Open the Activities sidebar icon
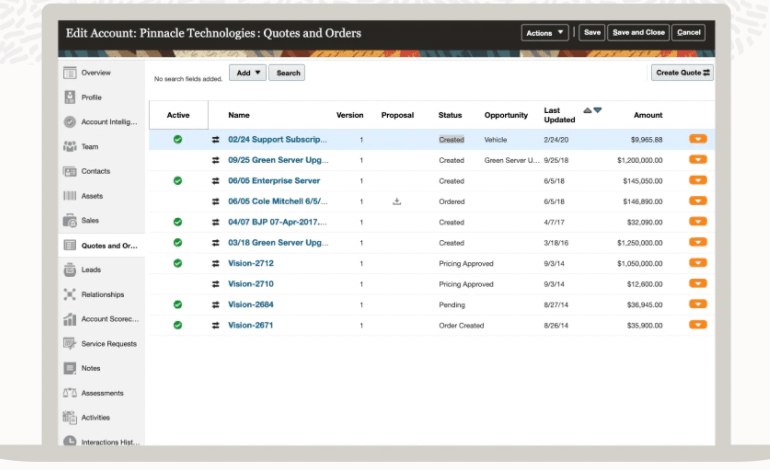The width and height of the screenshot is (770, 470). pos(70,417)
